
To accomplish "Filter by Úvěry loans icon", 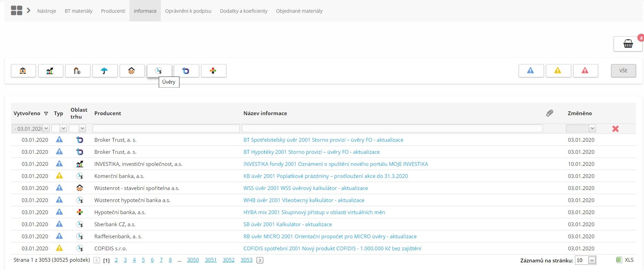I will (159, 71).
